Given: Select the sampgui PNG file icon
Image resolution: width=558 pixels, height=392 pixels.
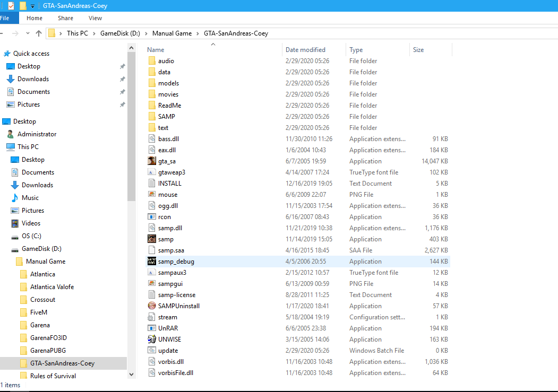Looking at the screenshot, I should coord(152,284).
